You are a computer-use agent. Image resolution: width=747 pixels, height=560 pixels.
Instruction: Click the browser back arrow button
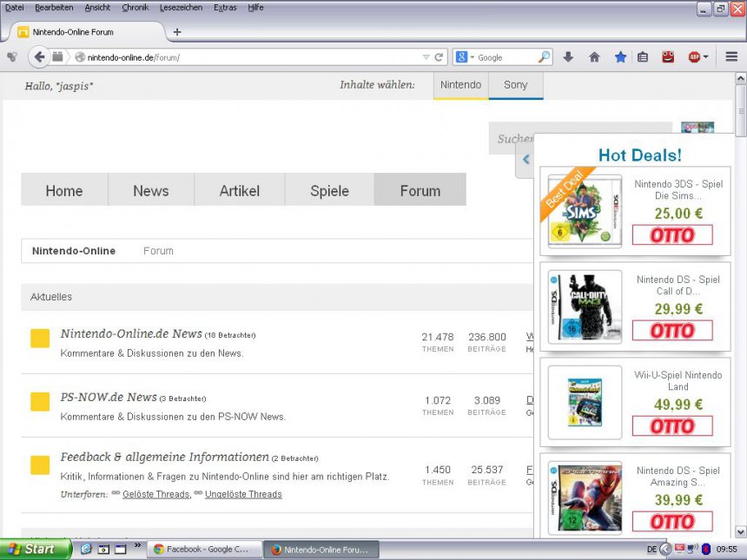pos(39,57)
